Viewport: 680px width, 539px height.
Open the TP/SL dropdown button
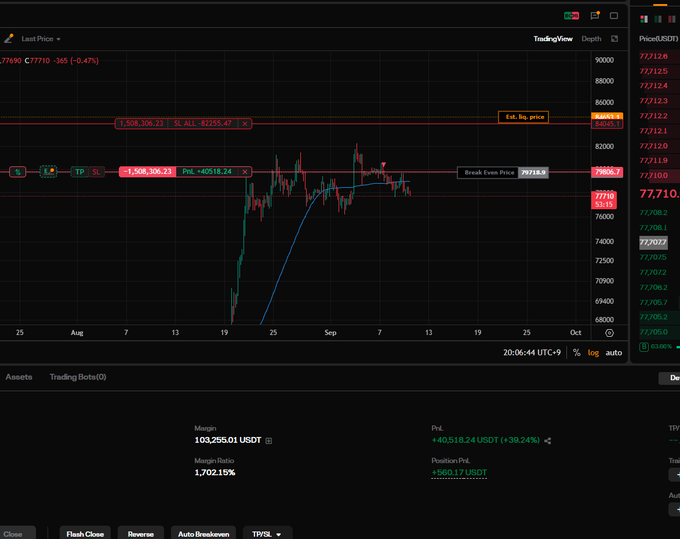click(267, 534)
